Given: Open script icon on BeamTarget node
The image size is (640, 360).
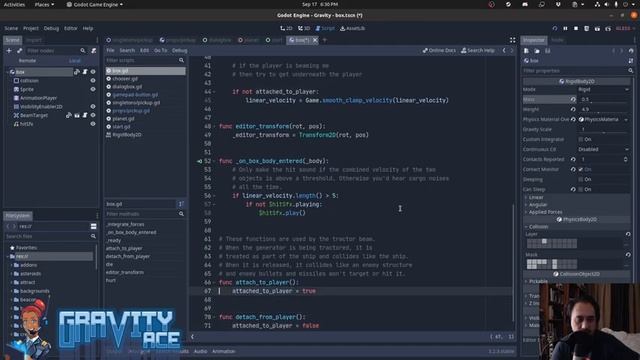Looking at the screenshot, I should tap(85, 116).
